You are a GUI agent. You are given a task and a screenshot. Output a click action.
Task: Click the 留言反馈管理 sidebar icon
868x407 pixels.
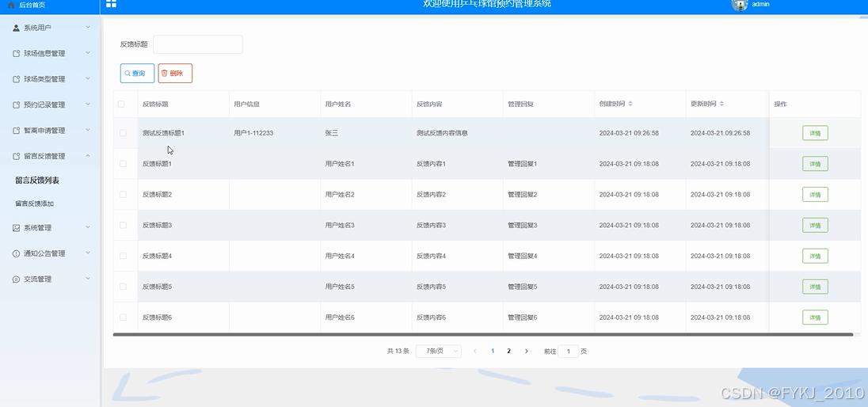click(16, 156)
